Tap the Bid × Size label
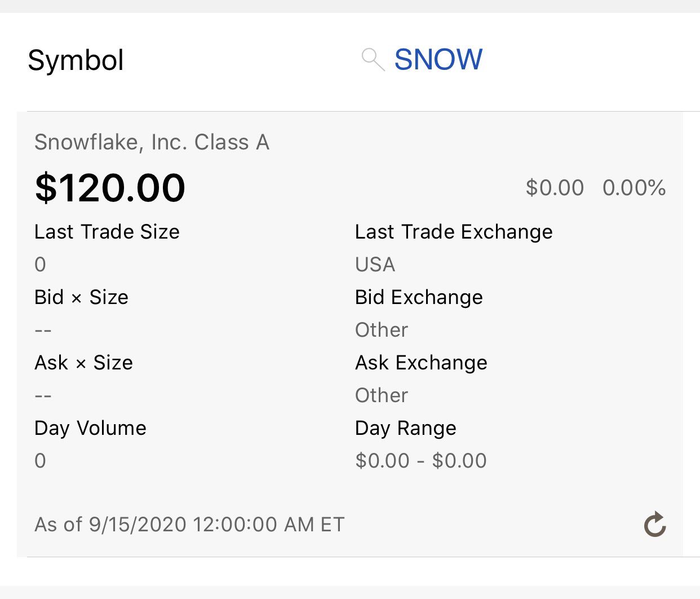This screenshot has height=599, width=700. pyautogui.click(x=82, y=297)
